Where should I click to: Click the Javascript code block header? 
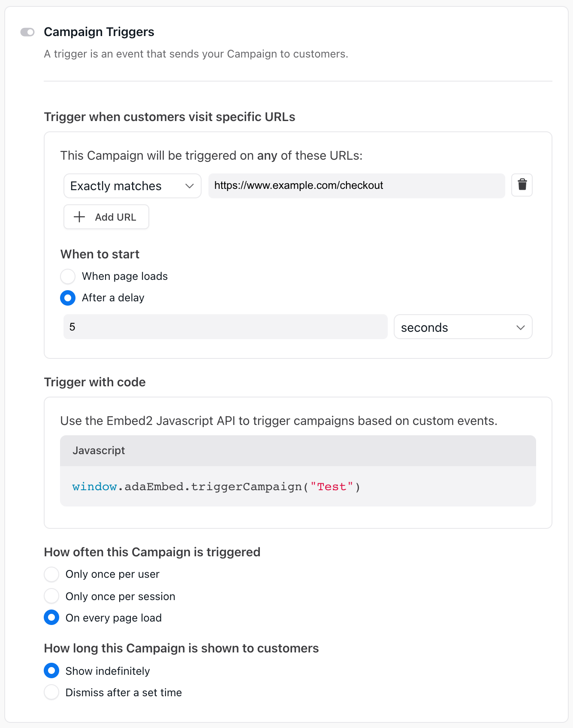(298, 451)
